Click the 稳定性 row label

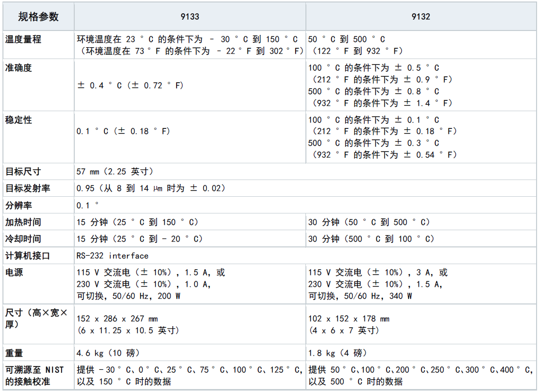point(19,120)
